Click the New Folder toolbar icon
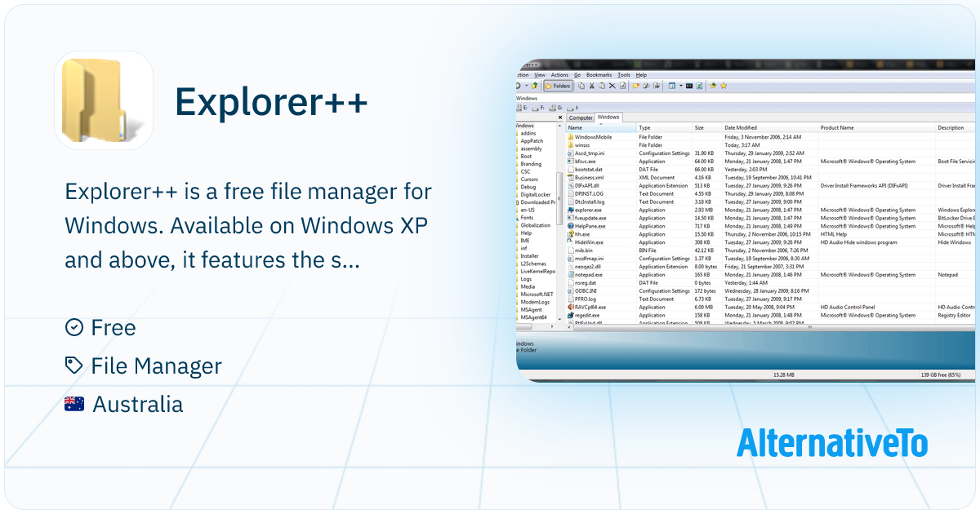Image resolution: width=980 pixels, height=514 pixels. pyautogui.click(x=636, y=86)
